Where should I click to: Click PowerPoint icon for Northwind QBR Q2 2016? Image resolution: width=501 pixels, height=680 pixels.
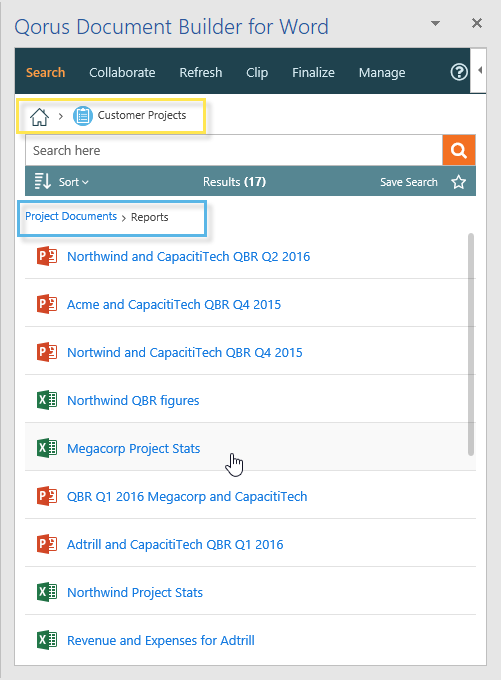[x=47, y=256]
